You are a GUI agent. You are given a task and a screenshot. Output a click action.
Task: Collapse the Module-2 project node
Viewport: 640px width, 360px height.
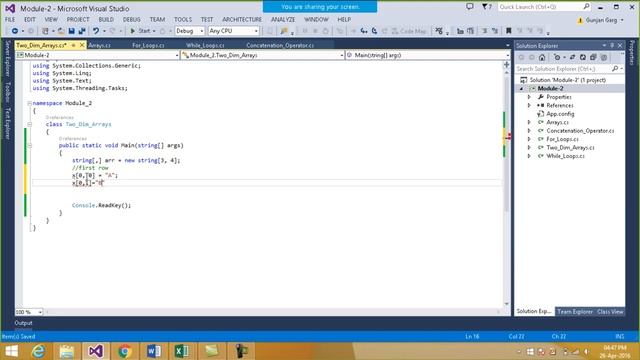(521, 89)
